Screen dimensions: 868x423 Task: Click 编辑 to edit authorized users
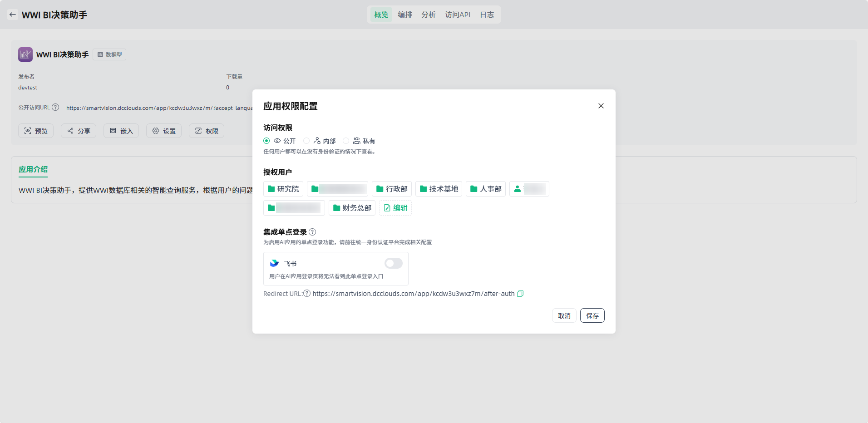395,208
